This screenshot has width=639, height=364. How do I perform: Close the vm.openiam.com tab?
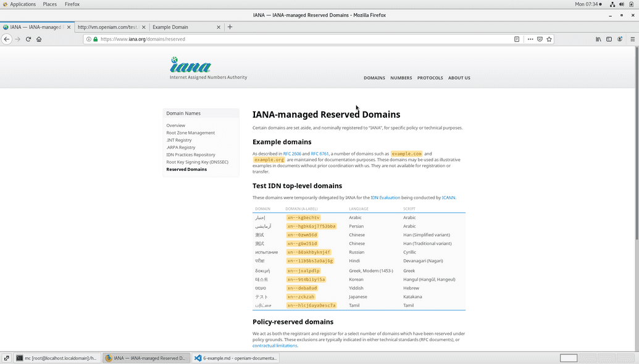(x=144, y=27)
